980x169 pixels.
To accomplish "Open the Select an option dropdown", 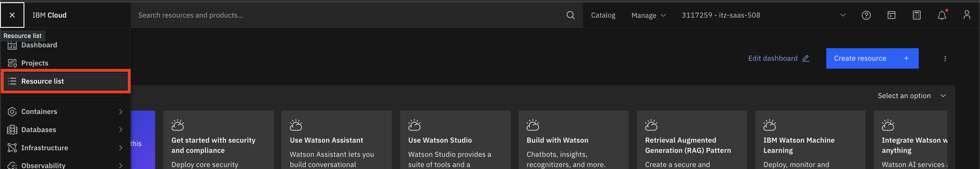I will [912, 96].
